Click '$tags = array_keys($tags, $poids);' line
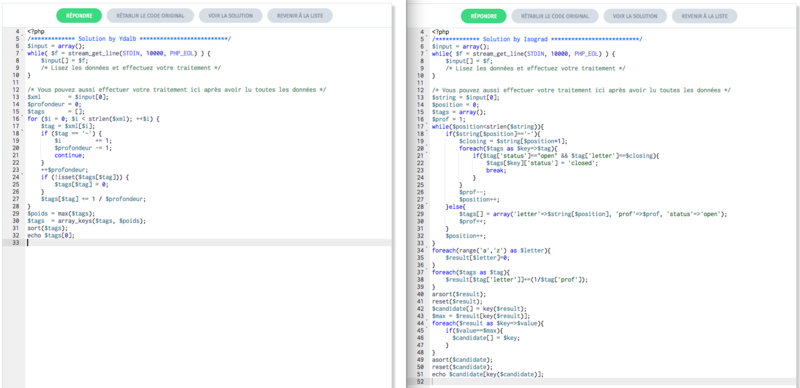Image resolution: width=800 pixels, height=388 pixels. pyautogui.click(x=87, y=222)
